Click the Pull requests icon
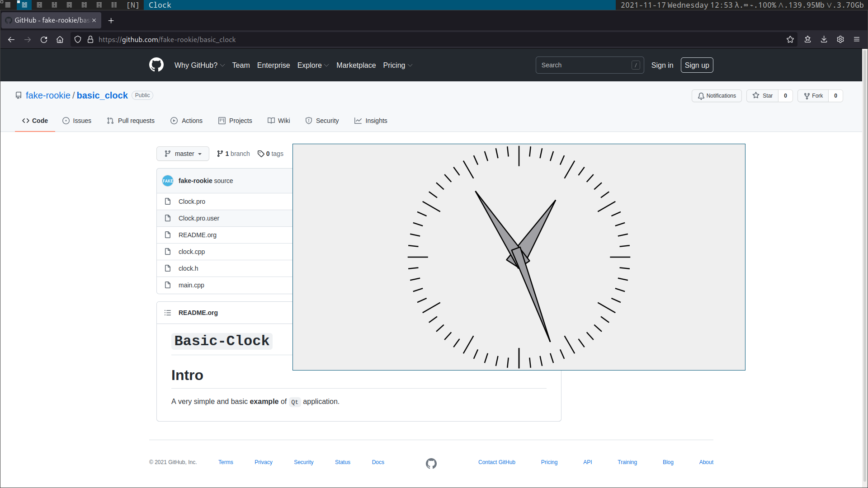 (x=110, y=120)
